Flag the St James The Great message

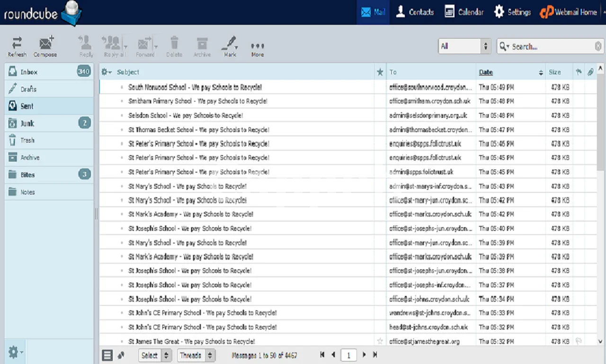pyautogui.click(x=578, y=341)
